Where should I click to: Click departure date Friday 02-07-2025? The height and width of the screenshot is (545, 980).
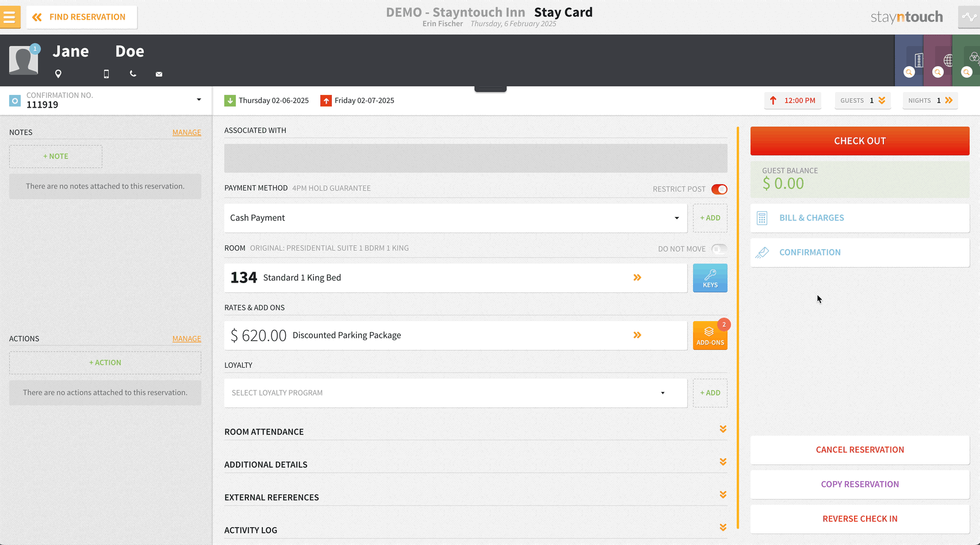point(365,101)
